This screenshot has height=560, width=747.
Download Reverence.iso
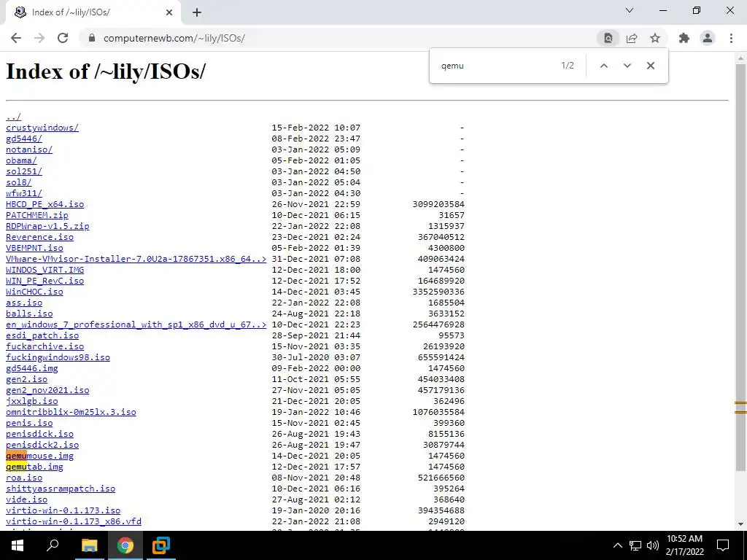[39, 237]
